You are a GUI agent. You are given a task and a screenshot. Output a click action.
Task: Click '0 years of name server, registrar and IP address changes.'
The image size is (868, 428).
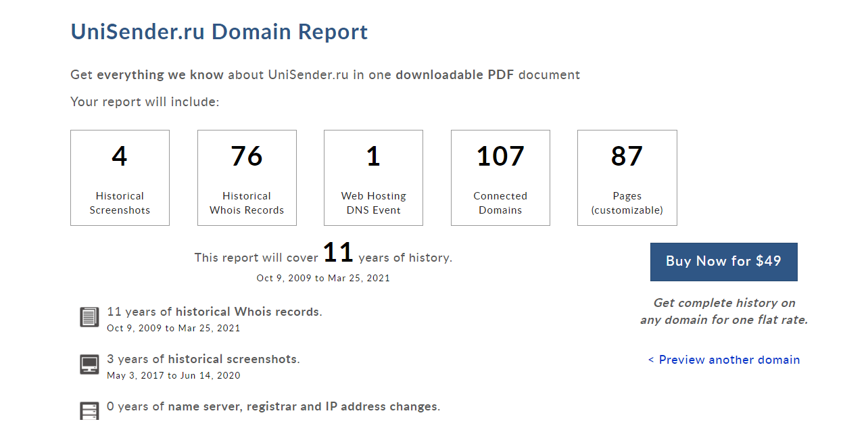[x=274, y=406]
